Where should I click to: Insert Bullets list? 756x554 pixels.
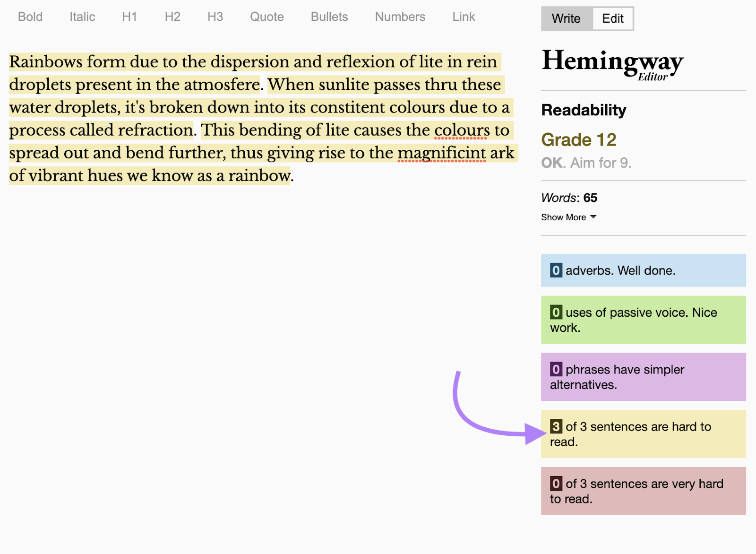pyautogui.click(x=329, y=17)
